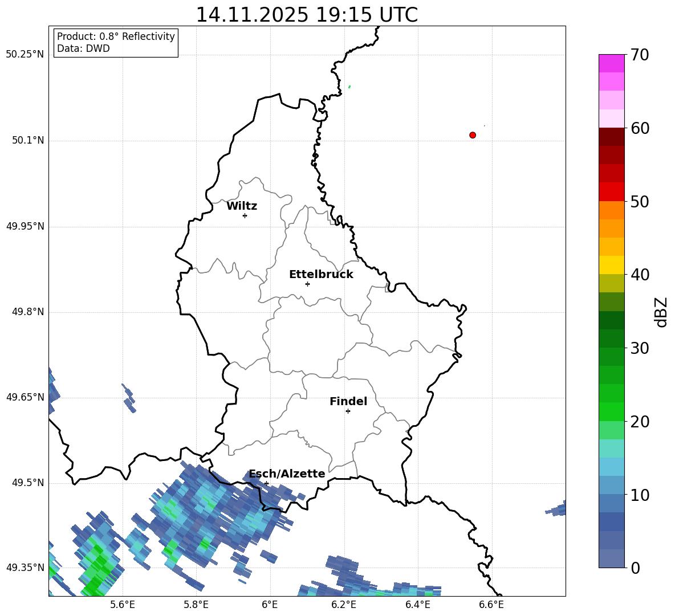675x616 pixels.
Task: Click the colorbar tick label 20
Action: (x=640, y=422)
